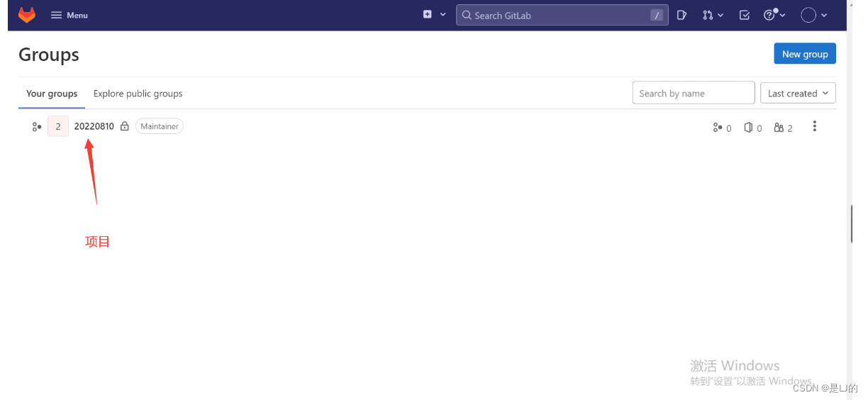Open the Last created sort dropdown

tap(799, 93)
